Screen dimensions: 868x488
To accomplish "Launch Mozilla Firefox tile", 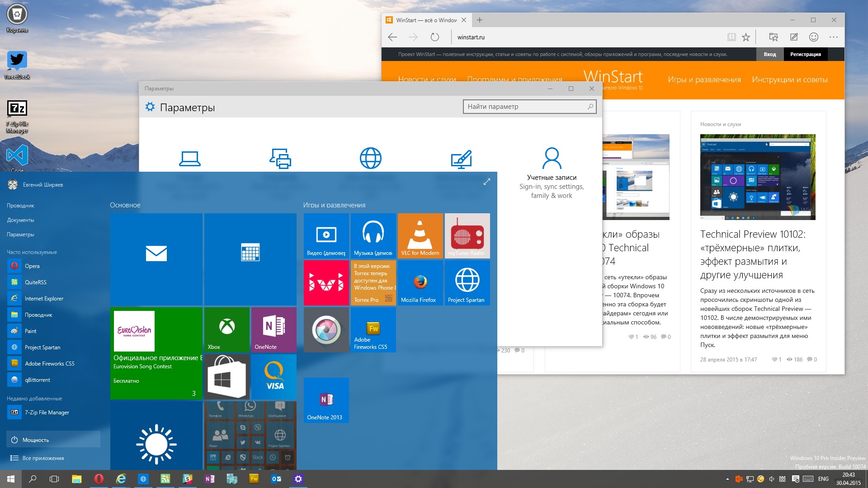I will tap(420, 283).
